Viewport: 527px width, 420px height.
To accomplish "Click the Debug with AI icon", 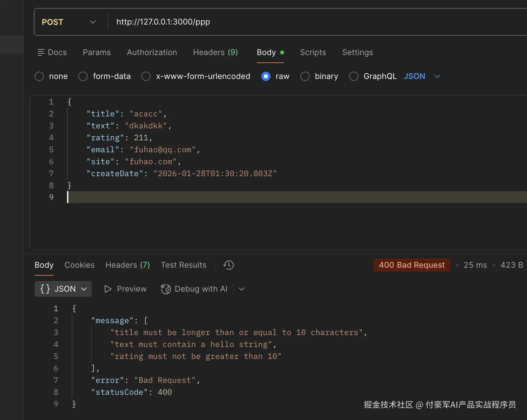I will pyautogui.click(x=166, y=289).
